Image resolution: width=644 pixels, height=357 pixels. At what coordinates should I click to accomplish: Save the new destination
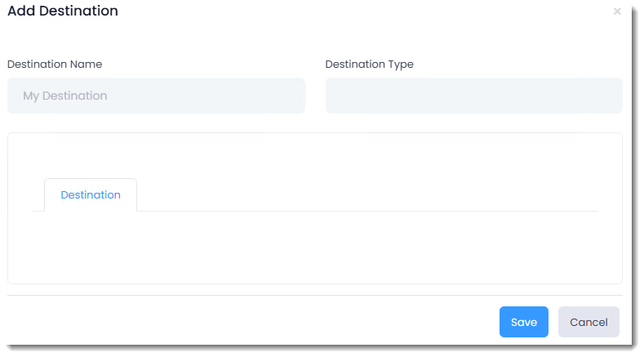pyautogui.click(x=523, y=322)
